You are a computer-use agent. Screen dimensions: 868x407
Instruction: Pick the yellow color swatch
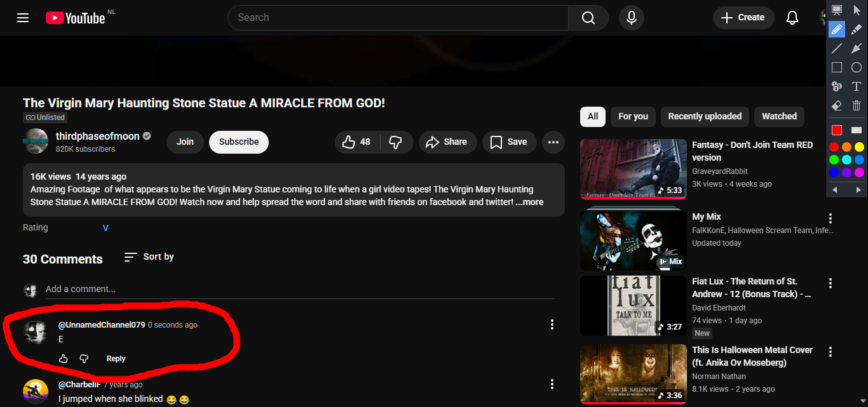click(x=859, y=147)
